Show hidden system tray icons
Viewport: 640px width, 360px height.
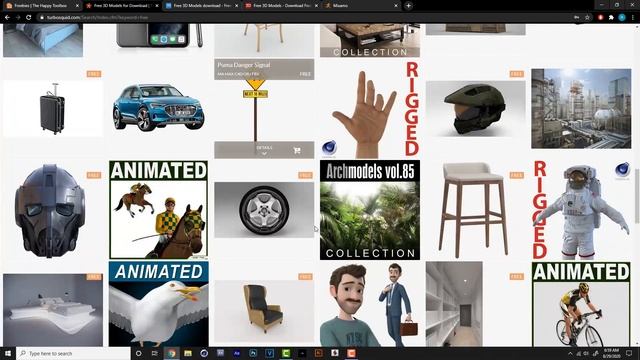pos(570,353)
